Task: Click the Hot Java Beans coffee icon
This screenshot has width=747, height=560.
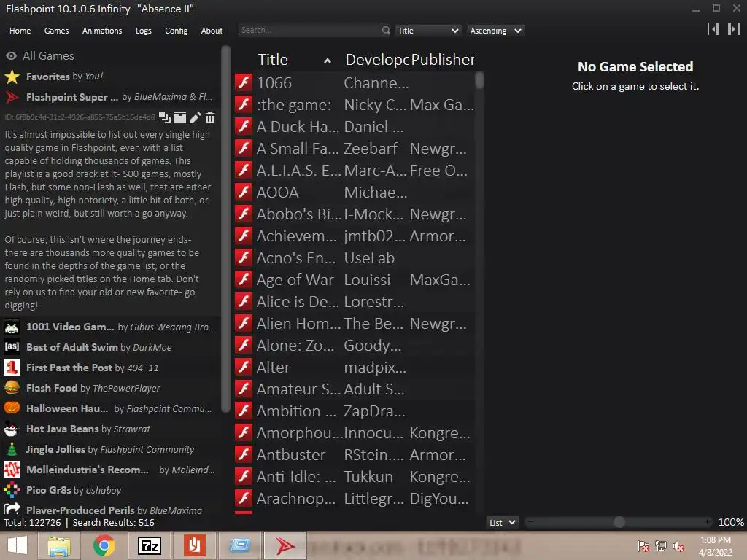Action: (12, 429)
